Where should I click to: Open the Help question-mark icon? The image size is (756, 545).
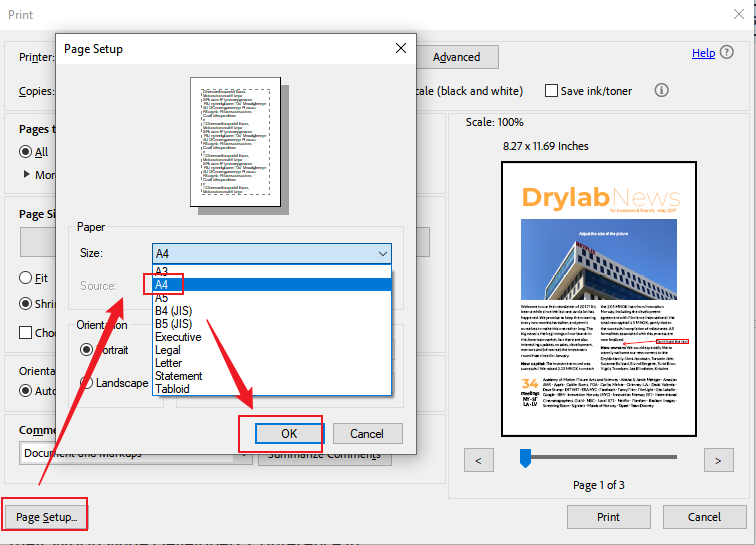tap(727, 52)
